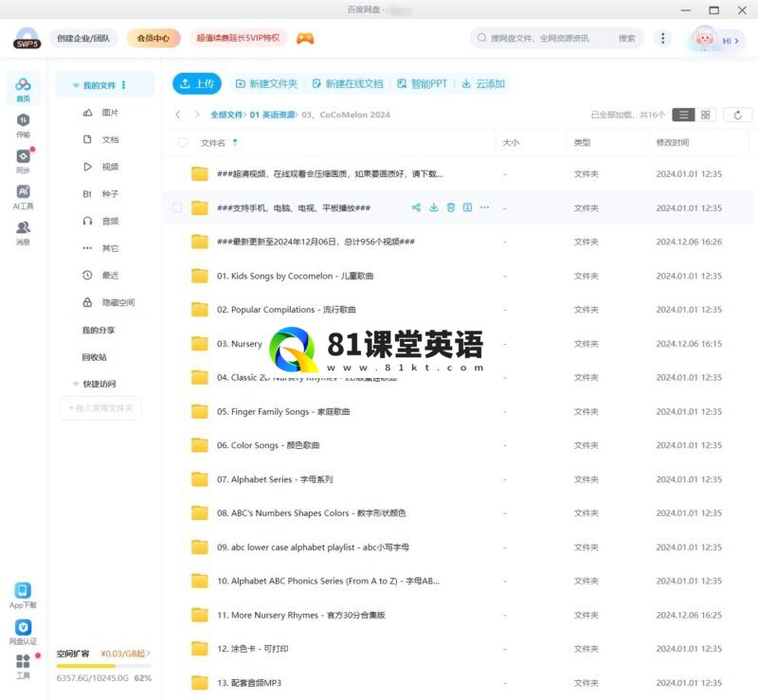Screen dimensions: 758x700
Task: Refresh the file list
Action: [738, 115]
